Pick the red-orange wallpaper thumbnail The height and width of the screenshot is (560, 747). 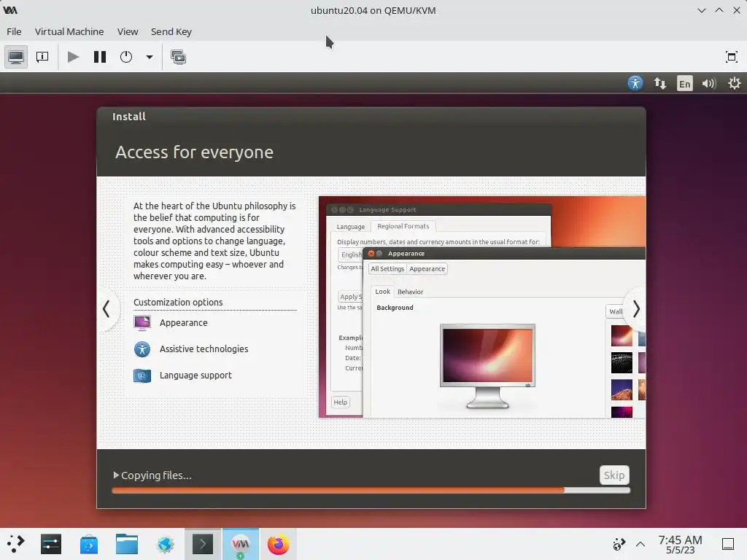622,335
